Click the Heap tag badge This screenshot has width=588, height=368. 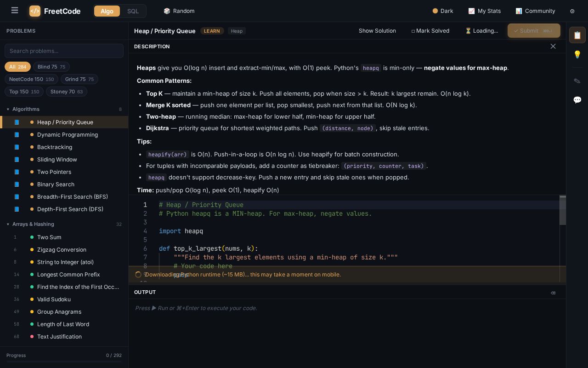[237, 31]
